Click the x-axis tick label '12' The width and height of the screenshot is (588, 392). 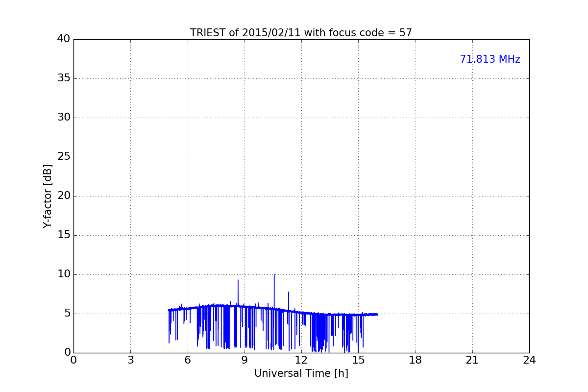click(x=301, y=360)
